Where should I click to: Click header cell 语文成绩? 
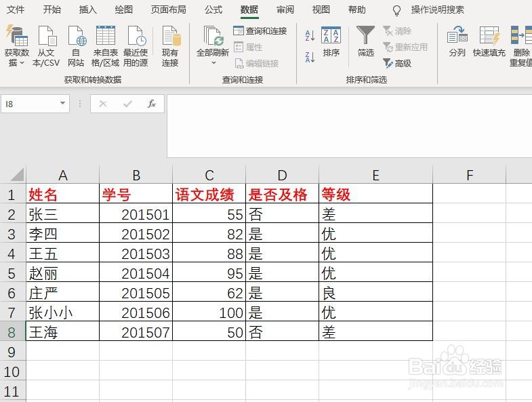click(x=209, y=194)
